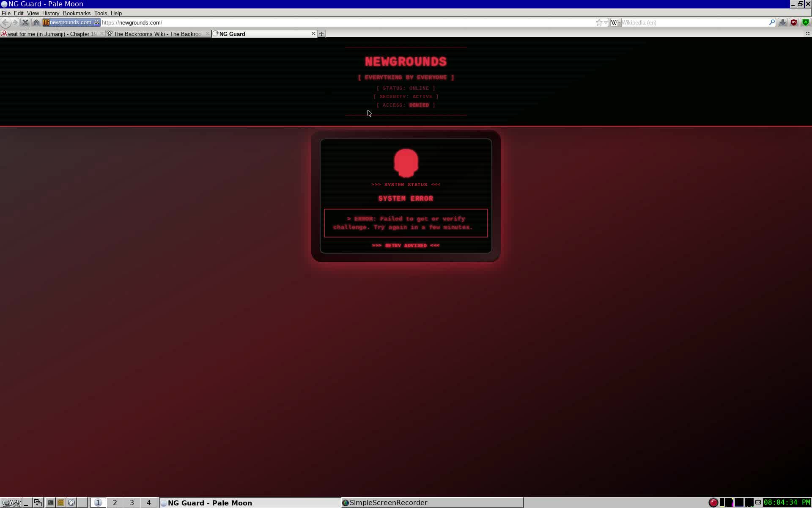The width and height of the screenshot is (812, 508).
Task: Open the window list taskbar icon
Action: (38, 502)
